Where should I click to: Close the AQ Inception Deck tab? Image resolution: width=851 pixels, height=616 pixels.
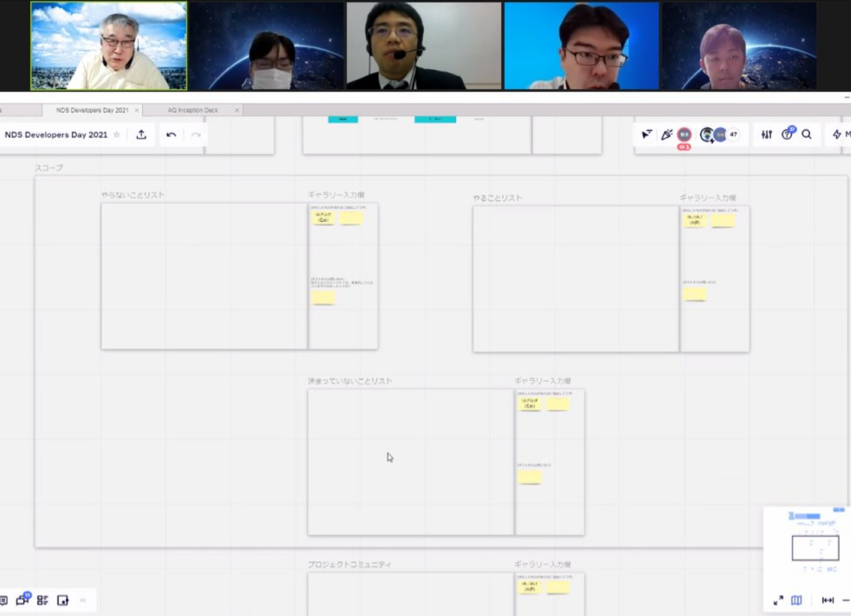(x=237, y=111)
